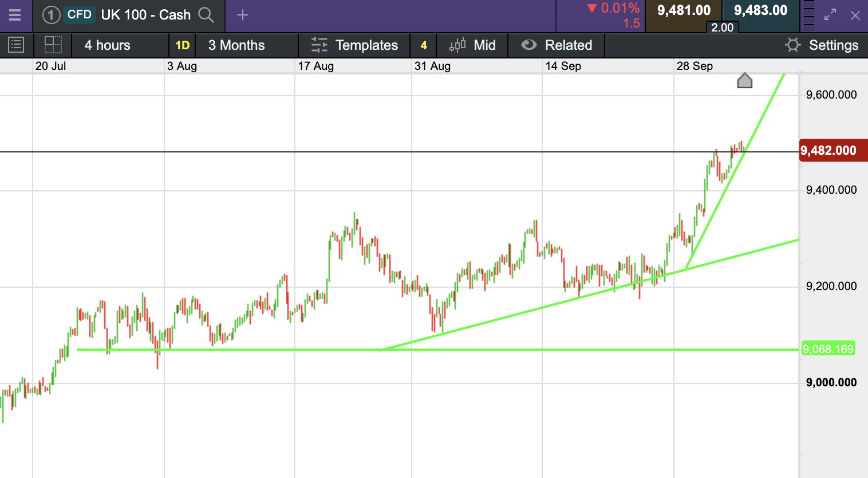
Task: Open the main hamburger menu
Action: (x=15, y=15)
